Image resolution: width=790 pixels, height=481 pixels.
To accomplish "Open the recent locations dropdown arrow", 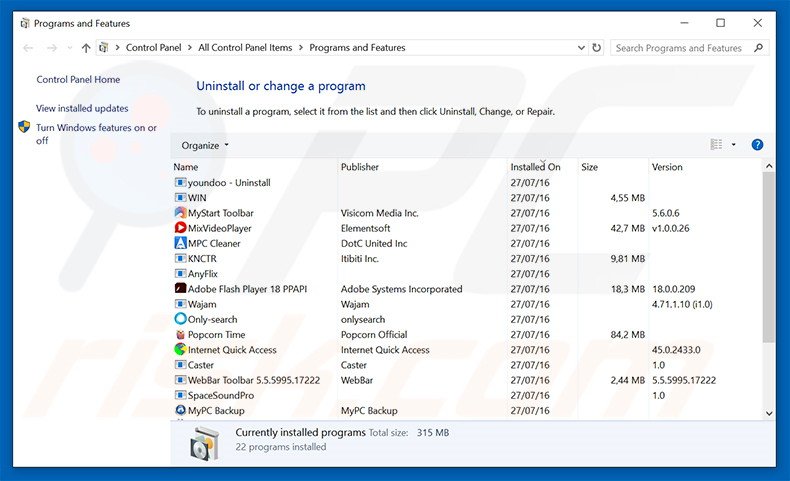I will (69, 48).
